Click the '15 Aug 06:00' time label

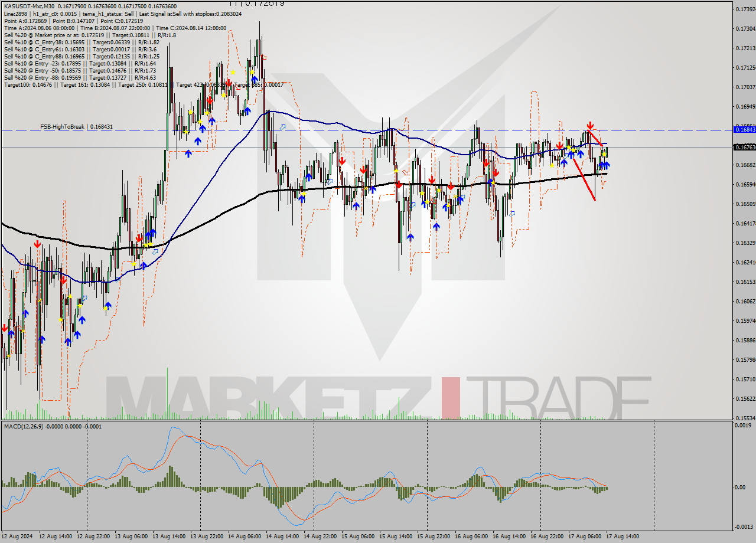[x=358, y=537]
